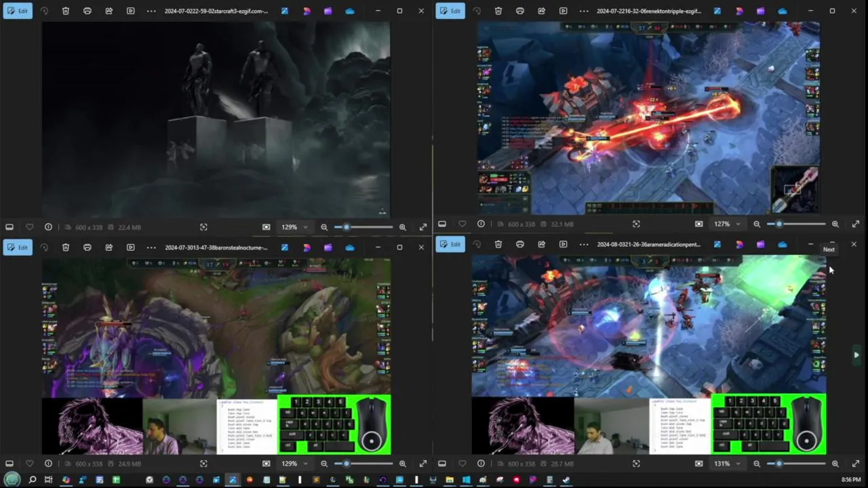The width and height of the screenshot is (868, 488).
Task: Share the baronstealnocturne image
Action: [109, 247]
